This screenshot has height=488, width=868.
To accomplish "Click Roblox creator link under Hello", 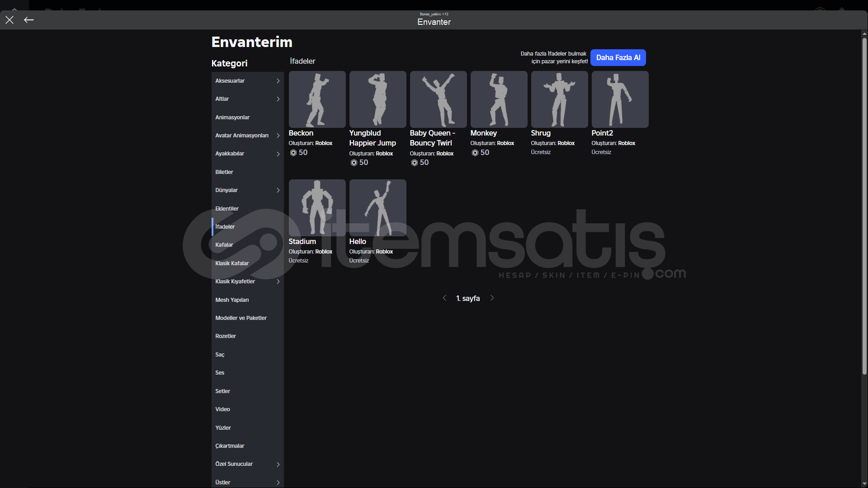I will click(384, 252).
